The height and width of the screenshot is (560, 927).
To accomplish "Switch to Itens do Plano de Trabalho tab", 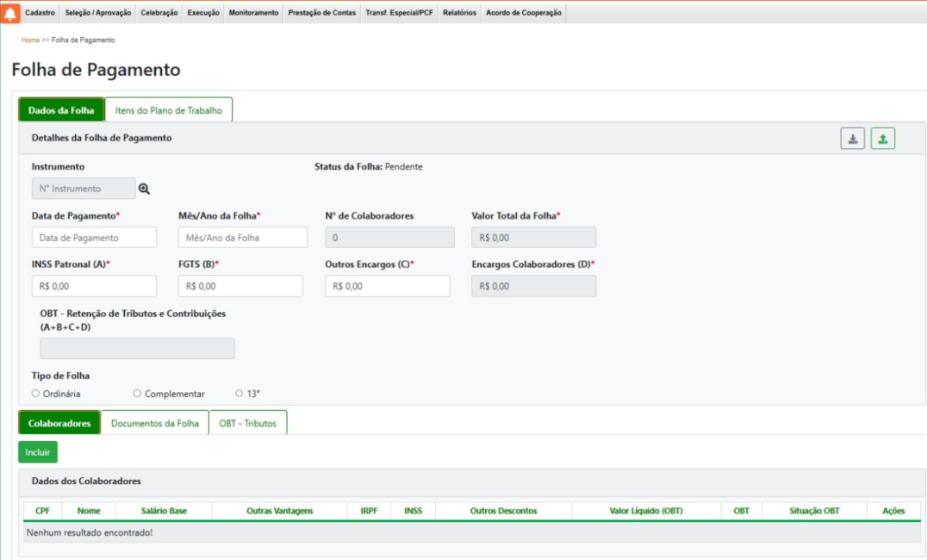I will coord(169,110).
